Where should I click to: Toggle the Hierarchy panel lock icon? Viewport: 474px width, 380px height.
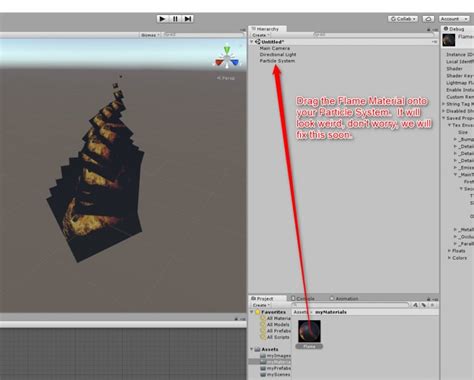429,30
